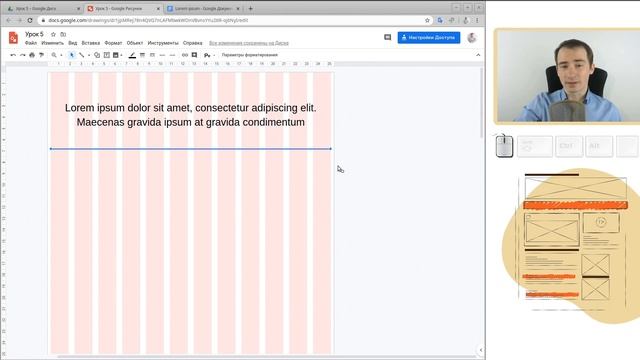This screenshot has height=360, width=640.
Task: Open the Shape tool
Action: coord(97,55)
